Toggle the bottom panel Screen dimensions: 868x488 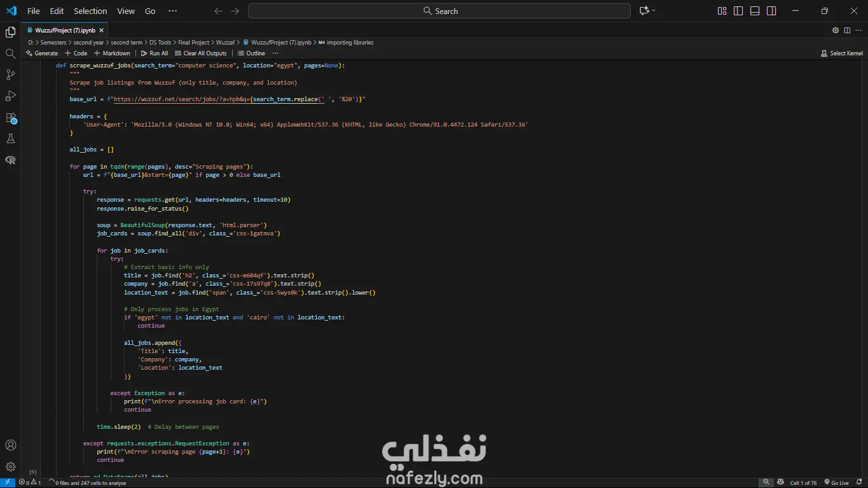(x=755, y=11)
